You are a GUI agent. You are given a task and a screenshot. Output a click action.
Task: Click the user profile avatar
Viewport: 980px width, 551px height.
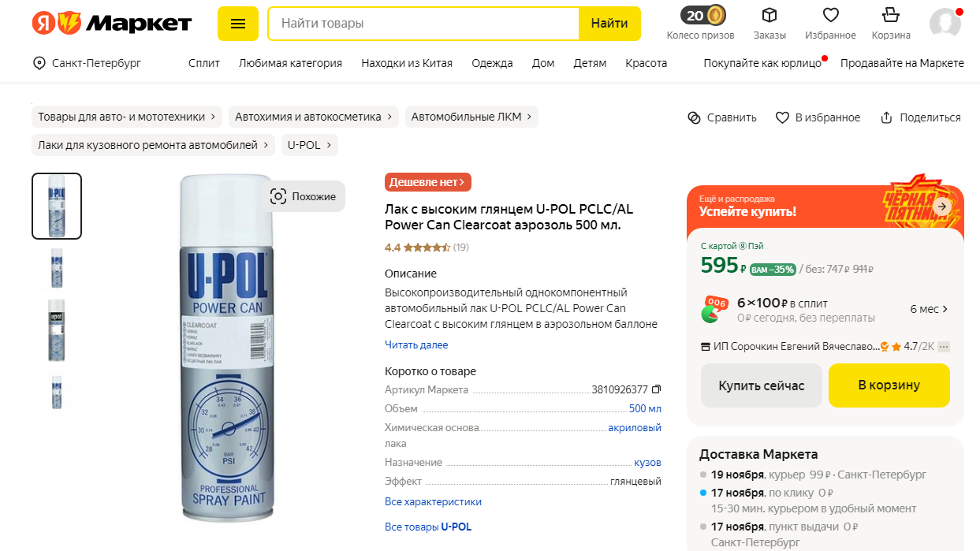pos(945,24)
